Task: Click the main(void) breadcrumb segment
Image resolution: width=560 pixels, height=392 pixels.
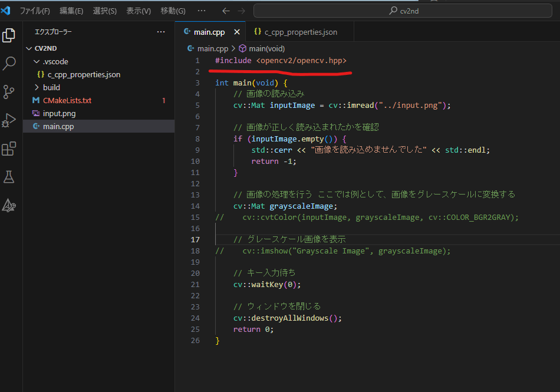Action: [267, 48]
